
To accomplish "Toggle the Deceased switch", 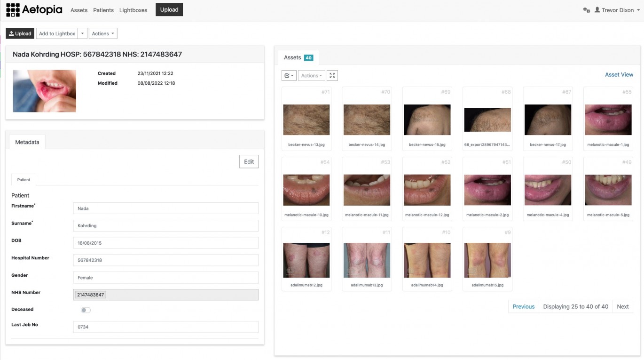I will [x=86, y=310].
